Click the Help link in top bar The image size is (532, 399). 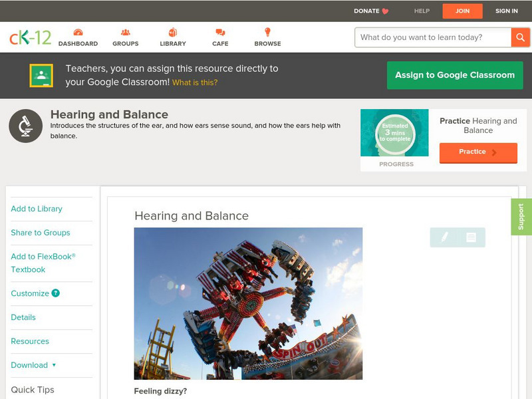pos(422,11)
